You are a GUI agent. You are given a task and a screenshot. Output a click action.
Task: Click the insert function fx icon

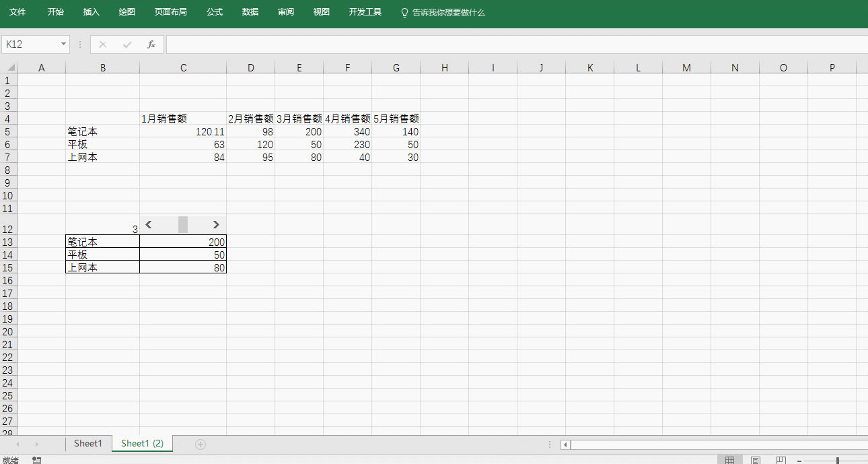151,44
